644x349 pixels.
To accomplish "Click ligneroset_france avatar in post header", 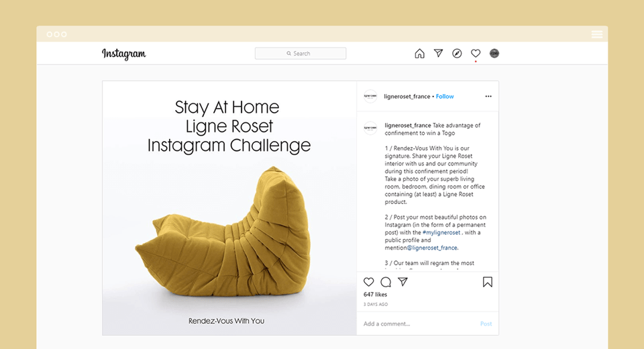I will 370,96.
